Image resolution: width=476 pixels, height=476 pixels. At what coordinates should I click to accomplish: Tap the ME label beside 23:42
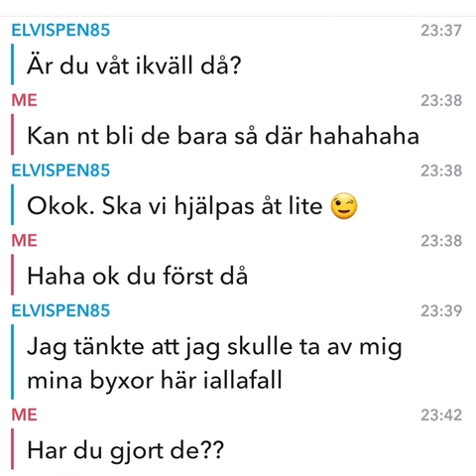click(24, 415)
